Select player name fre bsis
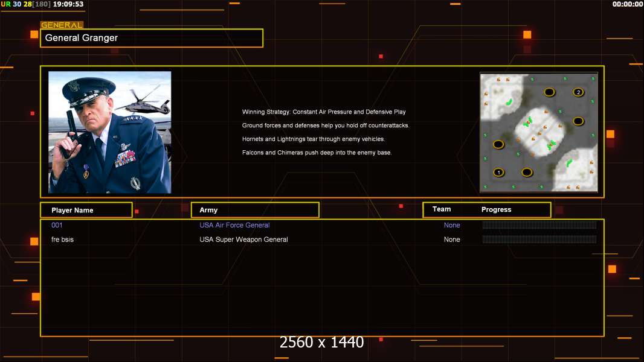 click(62, 240)
